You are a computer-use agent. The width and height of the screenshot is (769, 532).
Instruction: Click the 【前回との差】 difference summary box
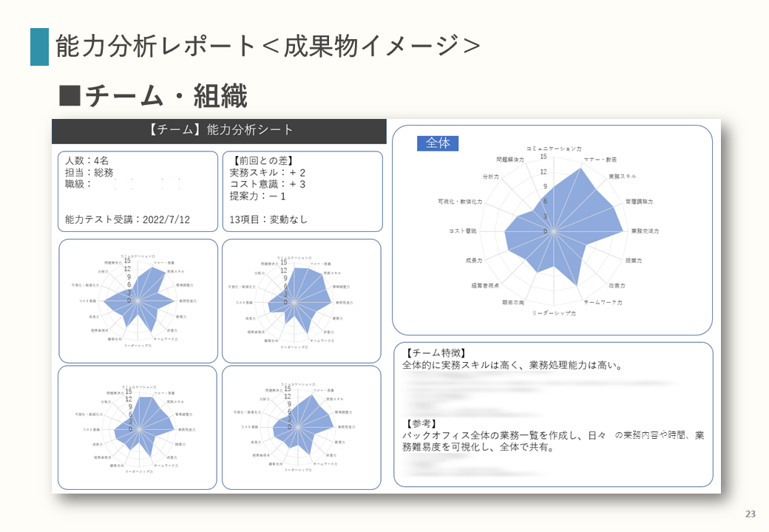pos(302,191)
